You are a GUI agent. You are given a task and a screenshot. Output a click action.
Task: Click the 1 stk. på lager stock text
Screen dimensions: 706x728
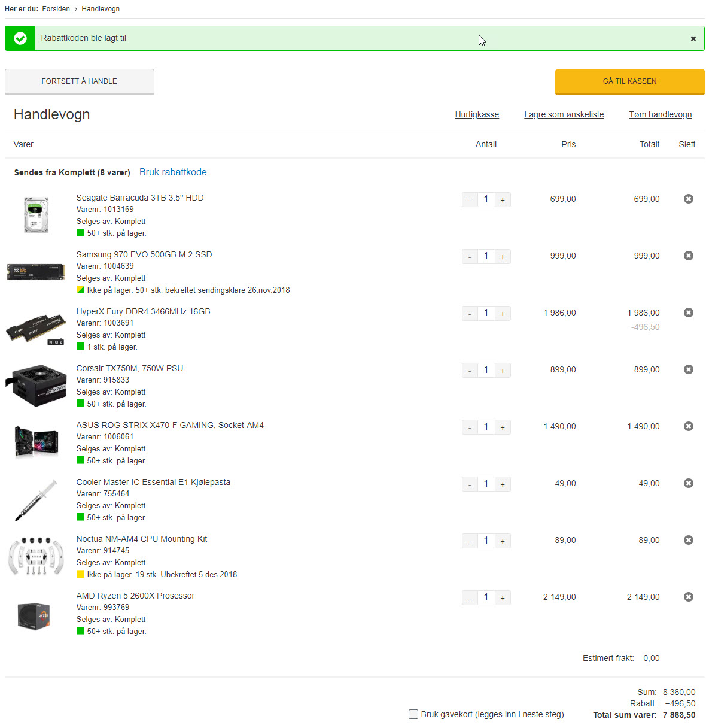112,347
